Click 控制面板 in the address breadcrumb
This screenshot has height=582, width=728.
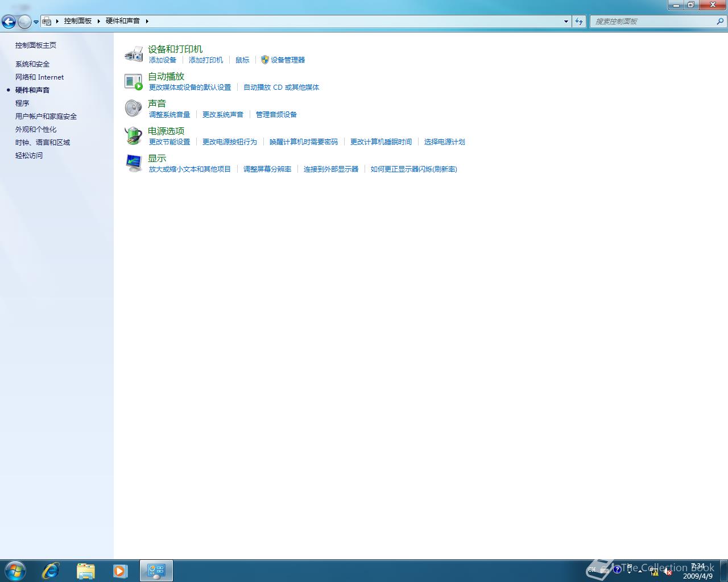[78, 21]
